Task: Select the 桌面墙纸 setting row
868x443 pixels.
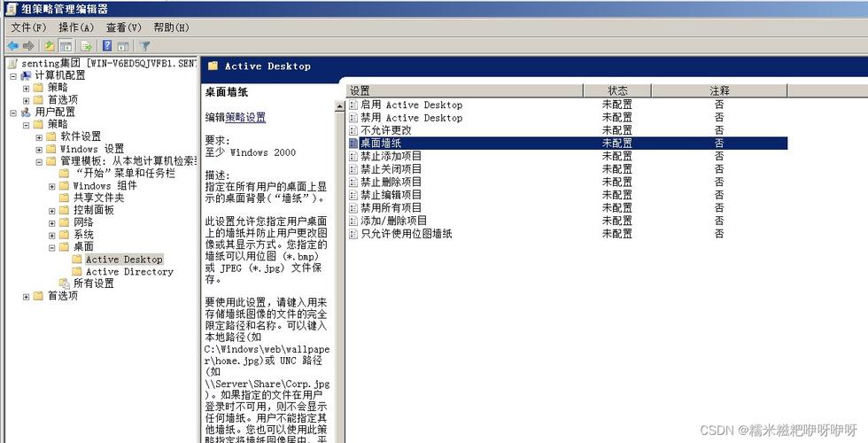Action: (x=567, y=143)
